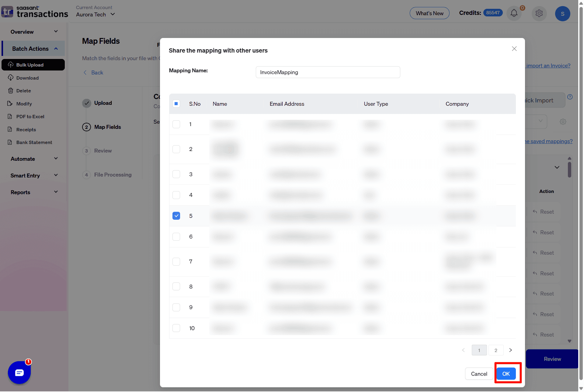Viewport: 584px width, 392px height.
Task: Go to next page arrow in pagination
Action: (x=511, y=350)
